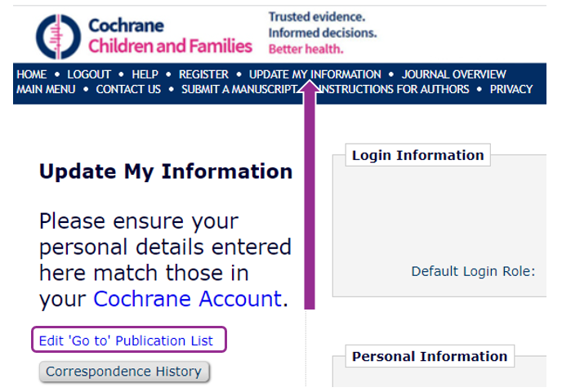This screenshot has width=562, height=392.
Task: Click the Personal Information section header
Action: pos(429,356)
